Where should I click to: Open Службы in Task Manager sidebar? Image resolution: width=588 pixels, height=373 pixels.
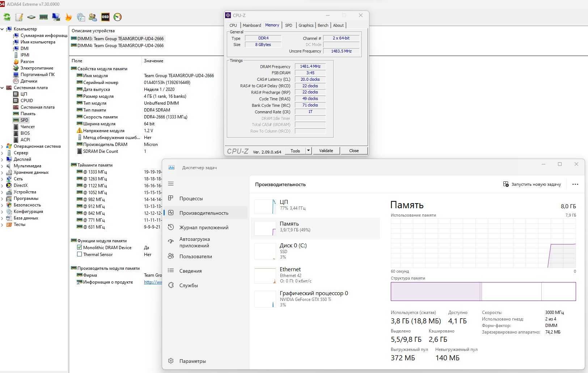coord(205,285)
